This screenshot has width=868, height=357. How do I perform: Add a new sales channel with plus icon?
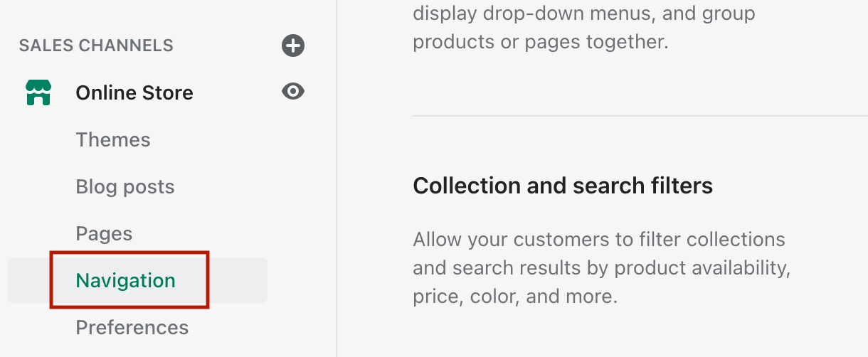(x=293, y=46)
